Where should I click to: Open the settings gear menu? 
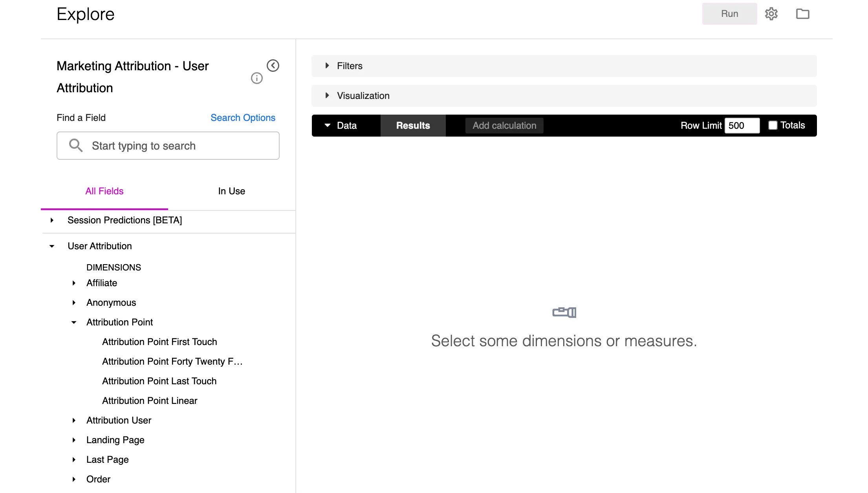(771, 14)
